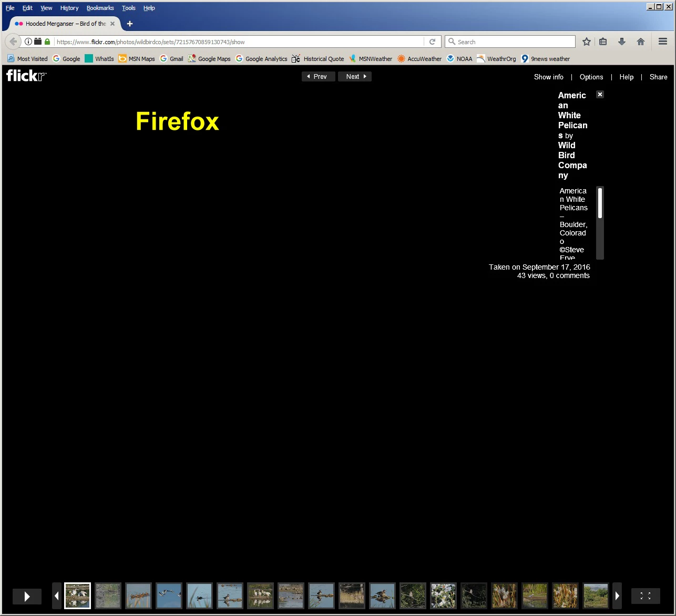Open the Google Analytics bookmark
This screenshot has height=616, width=676.
click(x=261, y=59)
